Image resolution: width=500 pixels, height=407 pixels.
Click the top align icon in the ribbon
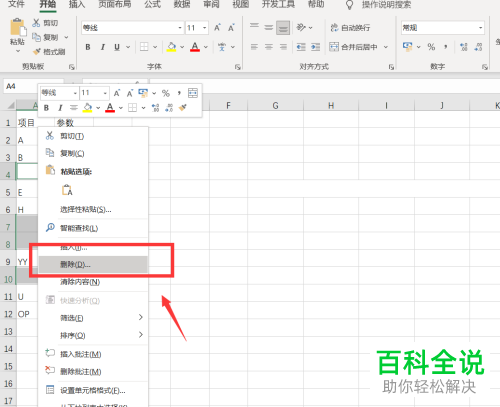pyautogui.click(x=254, y=27)
